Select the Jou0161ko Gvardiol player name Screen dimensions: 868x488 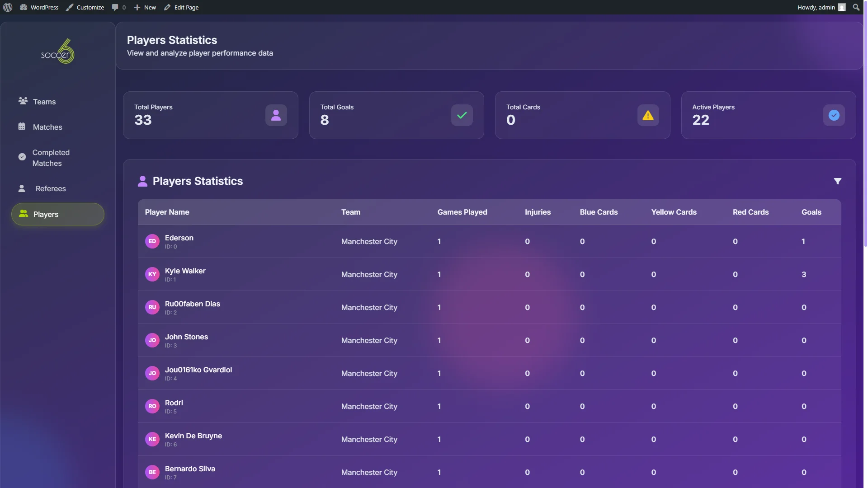(198, 370)
